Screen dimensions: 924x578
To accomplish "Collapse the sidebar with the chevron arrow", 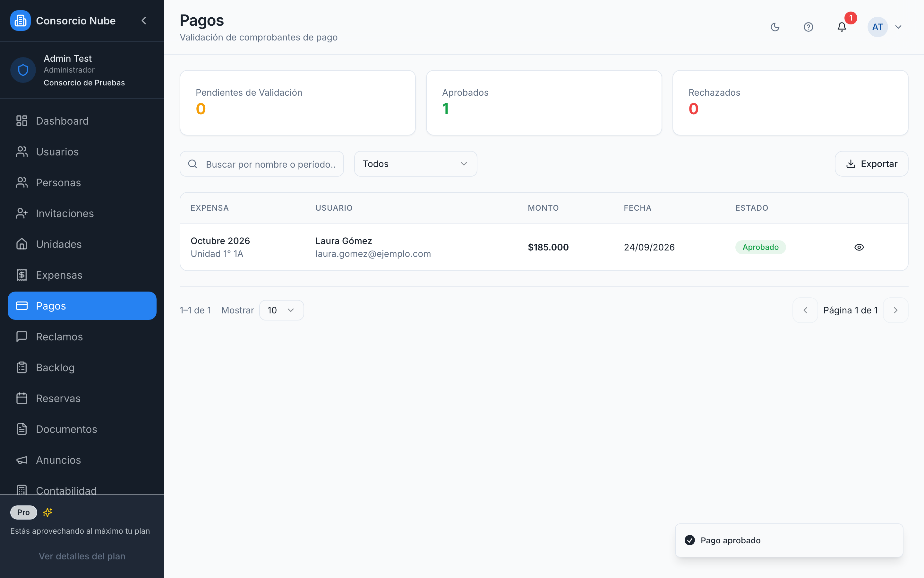I will (144, 21).
